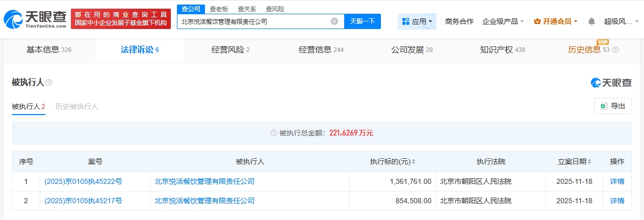This screenshot has height=220, width=644.
Task: Switch to 经营风险 tab
Action: [230, 50]
